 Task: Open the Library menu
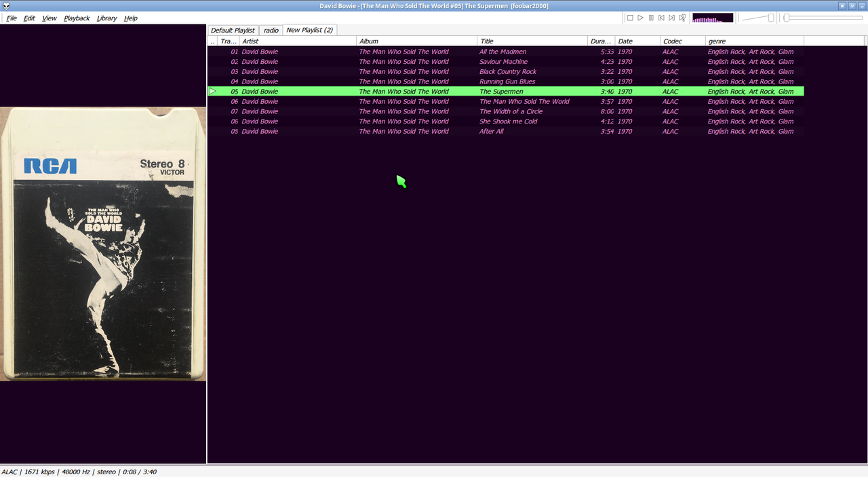click(106, 18)
